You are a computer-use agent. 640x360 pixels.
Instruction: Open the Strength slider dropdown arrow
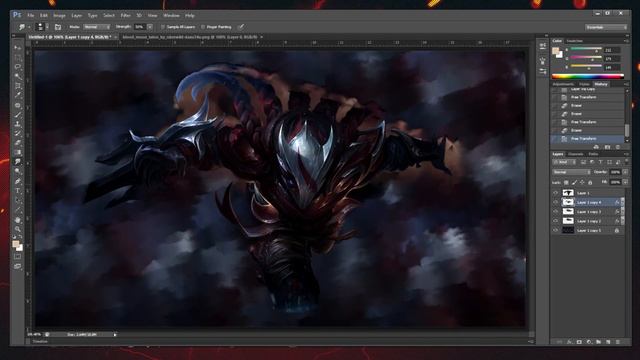tap(150, 27)
